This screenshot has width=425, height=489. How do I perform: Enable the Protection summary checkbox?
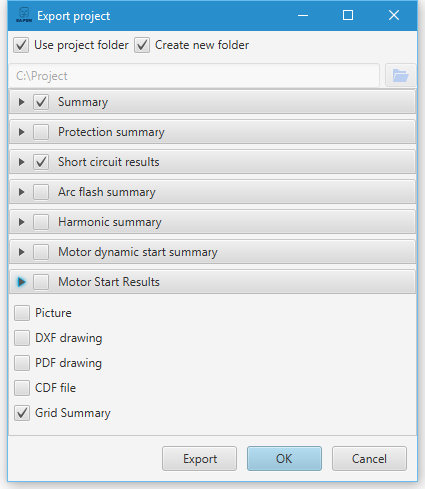tap(41, 132)
